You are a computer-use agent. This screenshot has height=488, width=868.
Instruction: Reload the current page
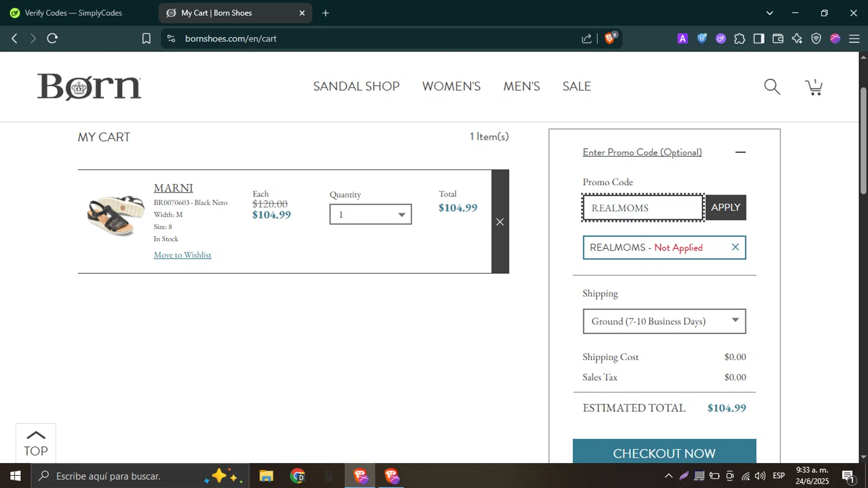[x=52, y=38]
